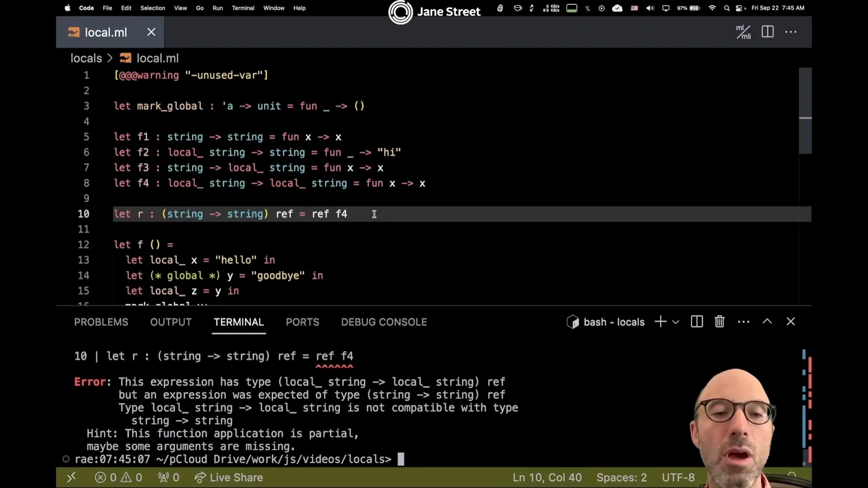Open the Run menu
Image resolution: width=868 pixels, height=488 pixels.
pos(218,8)
